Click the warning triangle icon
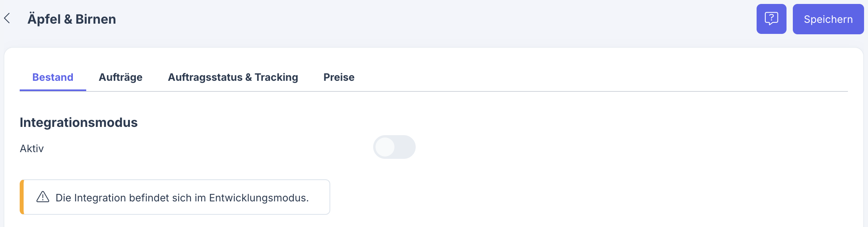The height and width of the screenshot is (227, 868). pyautogui.click(x=42, y=197)
